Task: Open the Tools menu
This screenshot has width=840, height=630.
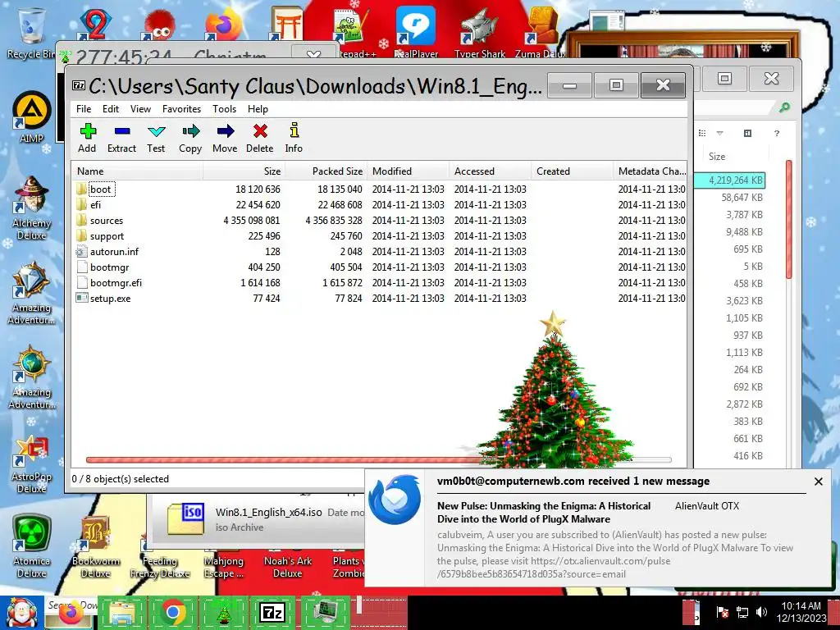Action: [x=225, y=109]
